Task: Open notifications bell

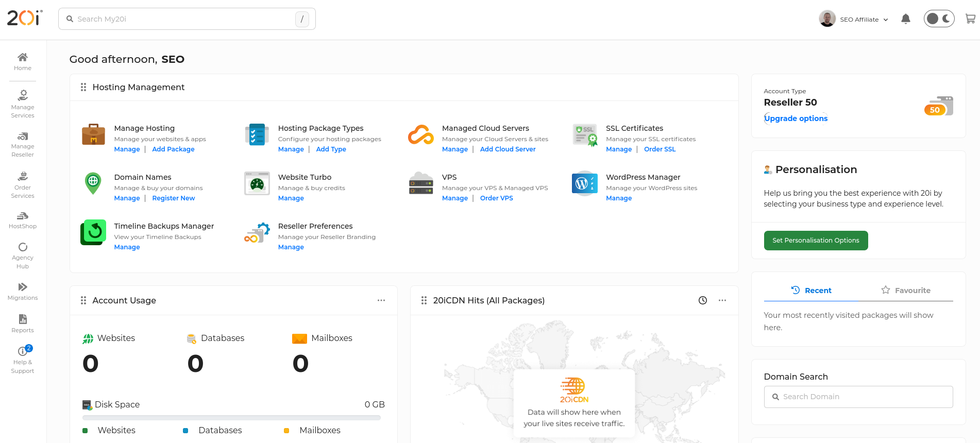Action: point(906,19)
